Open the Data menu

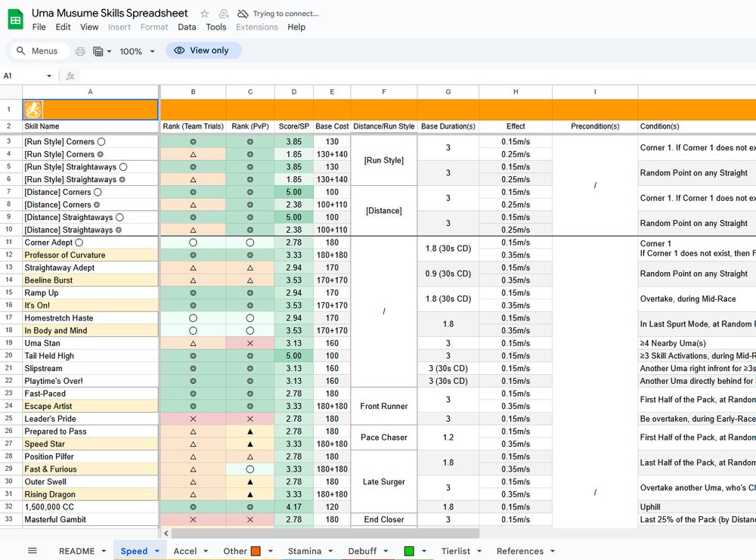click(x=187, y=27)
